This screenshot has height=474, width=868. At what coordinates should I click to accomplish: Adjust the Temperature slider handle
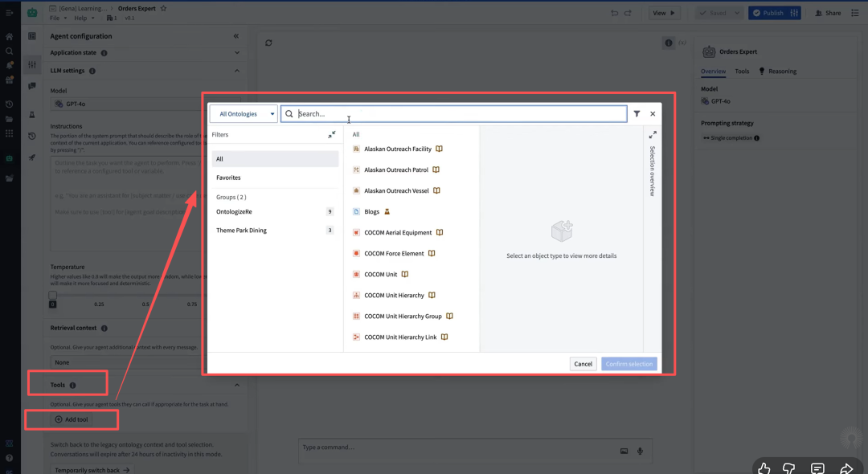pos(52,296)
